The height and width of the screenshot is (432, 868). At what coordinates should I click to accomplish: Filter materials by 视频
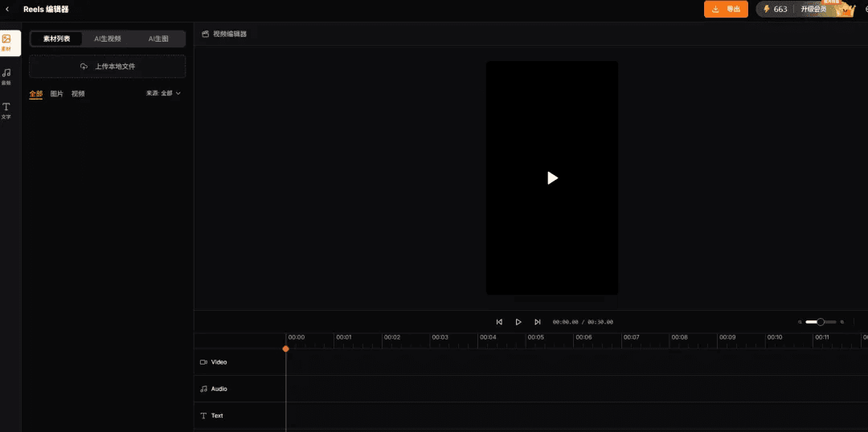(x=78, y=94)
